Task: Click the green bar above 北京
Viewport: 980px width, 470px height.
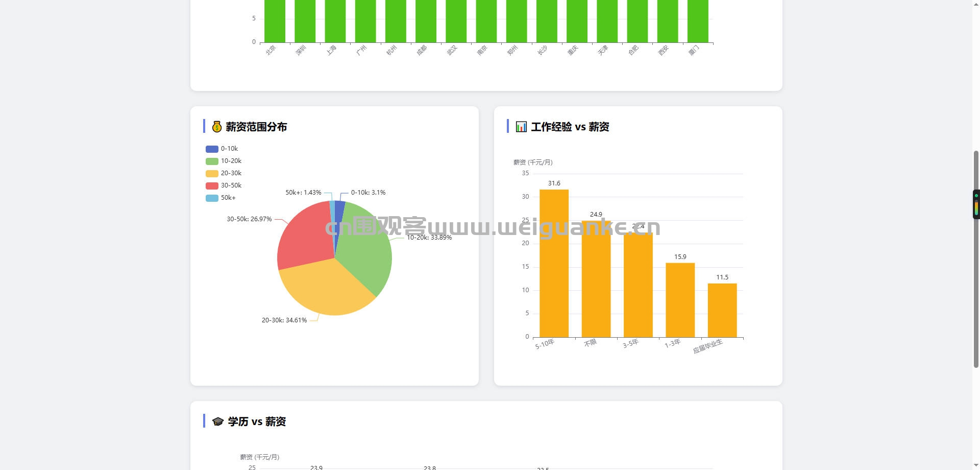Action: click(275, 21)
